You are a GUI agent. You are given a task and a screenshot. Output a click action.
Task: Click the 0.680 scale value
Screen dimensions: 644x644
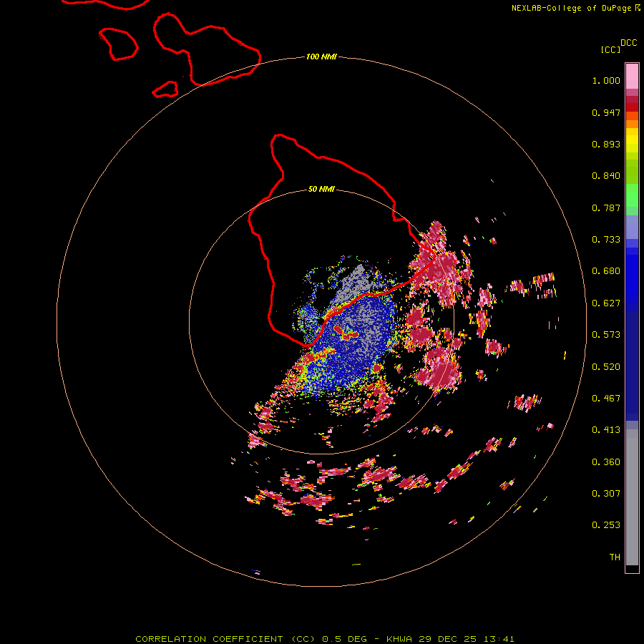coord(606,271)
